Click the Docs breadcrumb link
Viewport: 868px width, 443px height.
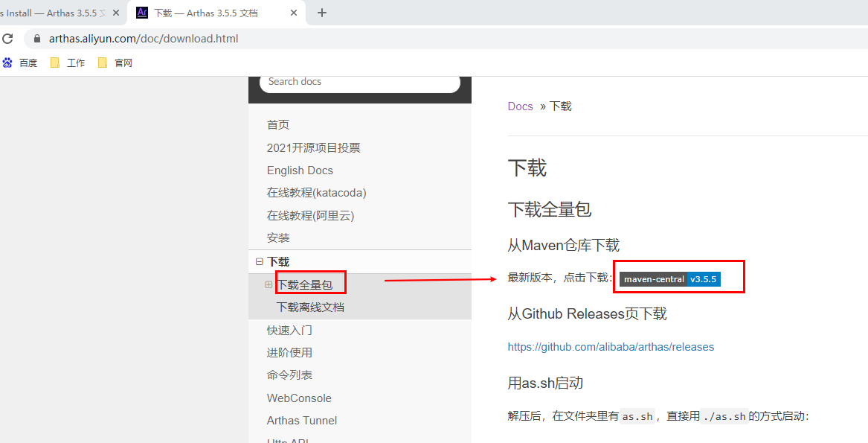(x=521, y=106)
